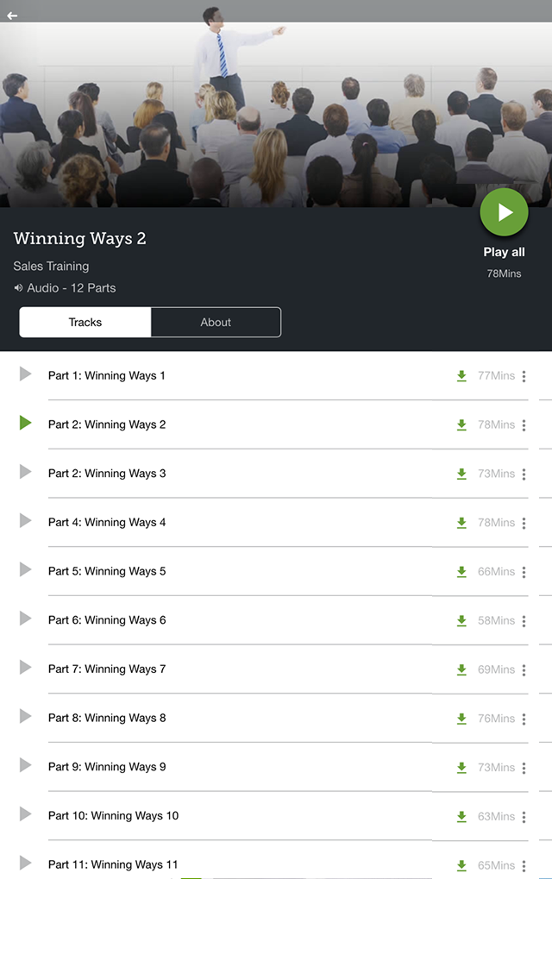This screenshot has width=552, height=980.
Task: Tap the back arrow at top left
Action: point(12,16)
